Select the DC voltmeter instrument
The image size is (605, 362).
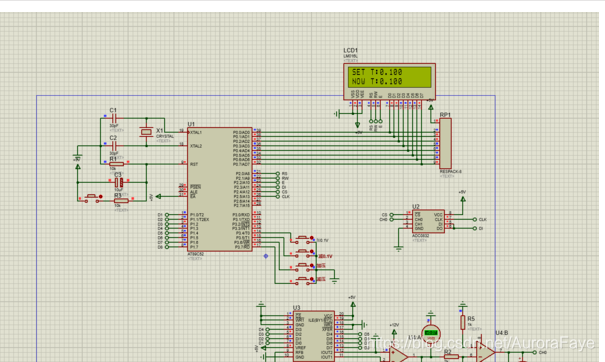(431, 333)
